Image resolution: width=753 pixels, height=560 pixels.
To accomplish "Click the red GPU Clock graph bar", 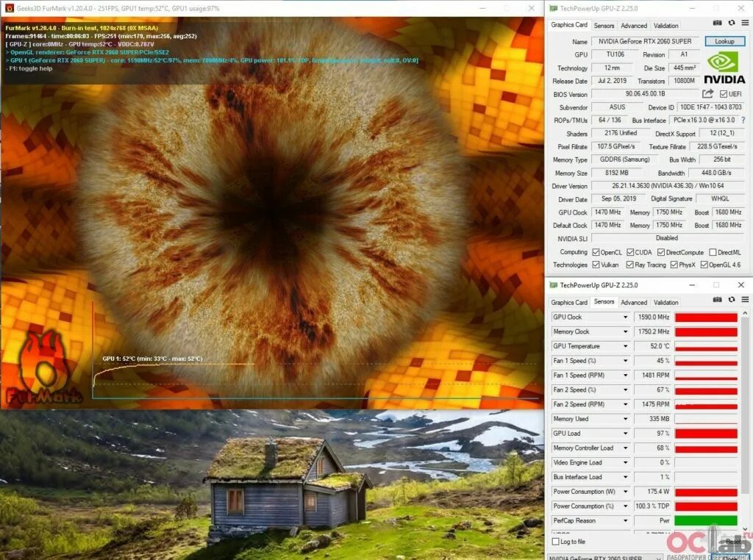I will (706, 317).
